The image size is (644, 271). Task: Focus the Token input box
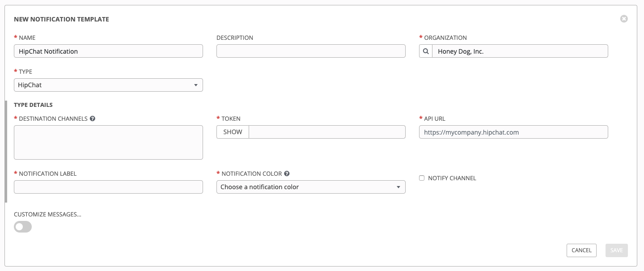pyautogui.click(x=326, y=132)
